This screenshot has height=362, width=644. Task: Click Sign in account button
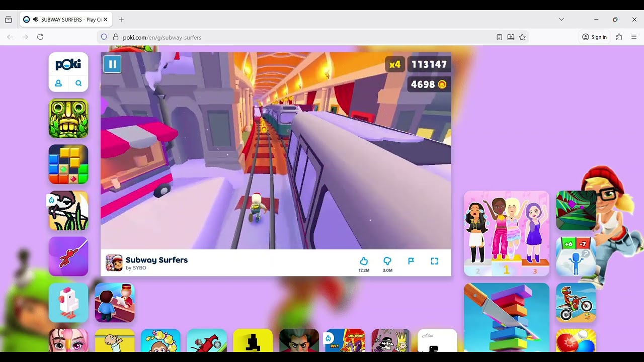[594, 37]
